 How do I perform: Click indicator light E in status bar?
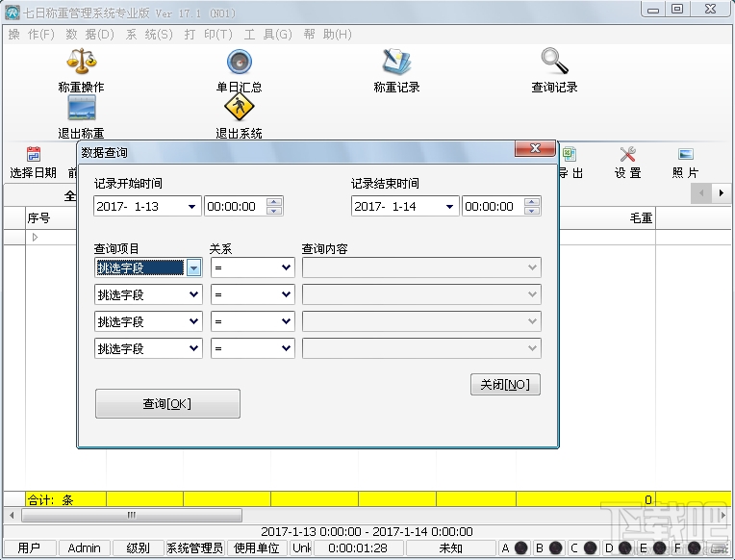point(660,547)
